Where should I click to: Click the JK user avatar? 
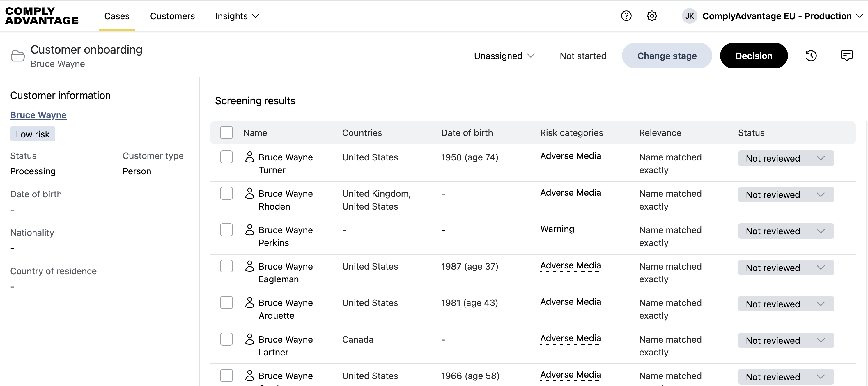689,16
